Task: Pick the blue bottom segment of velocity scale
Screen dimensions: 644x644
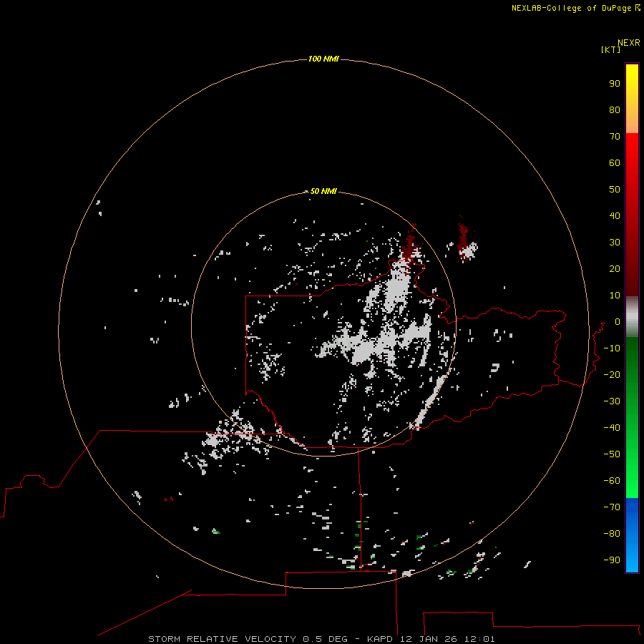Action: click(x=632, y=535)
